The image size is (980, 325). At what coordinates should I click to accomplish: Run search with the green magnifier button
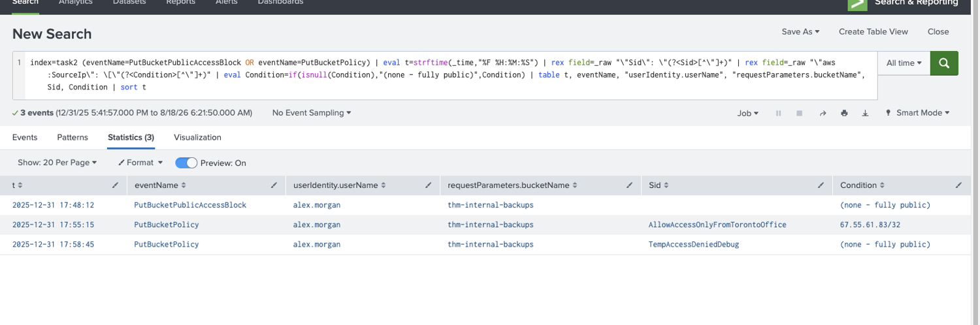[944, 63]
